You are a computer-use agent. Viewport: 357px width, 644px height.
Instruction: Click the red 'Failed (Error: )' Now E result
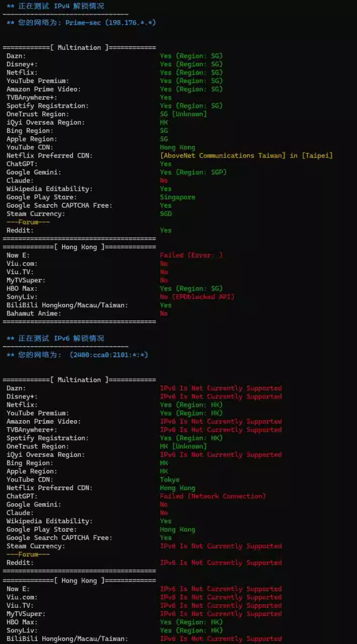[x=191, y=255]
